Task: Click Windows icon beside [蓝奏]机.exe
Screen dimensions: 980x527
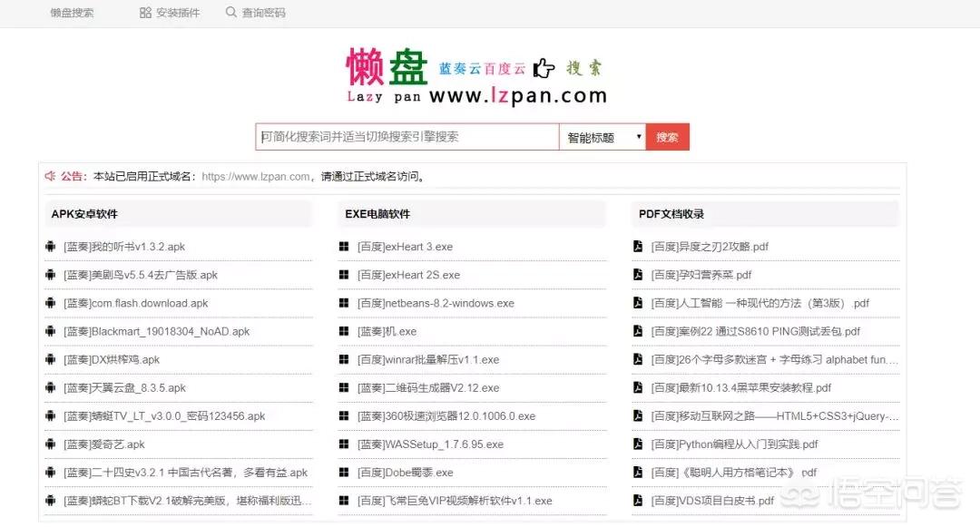Action: [344, 331]
